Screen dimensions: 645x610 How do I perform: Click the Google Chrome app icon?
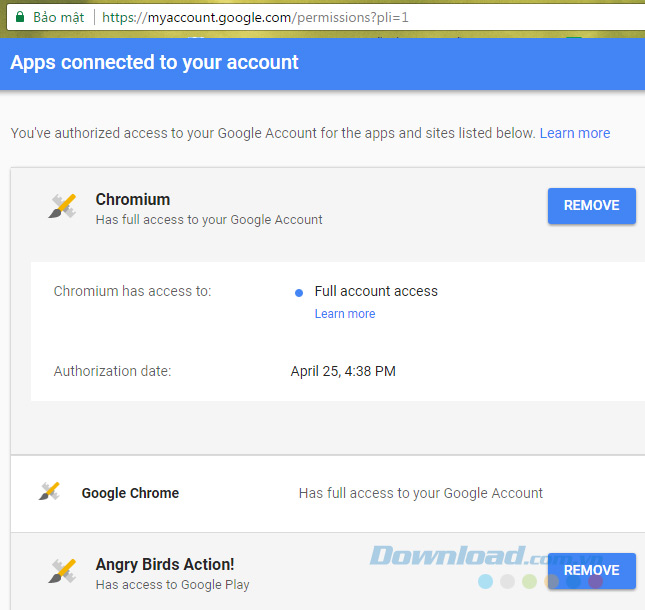click(x=49, y=492)
